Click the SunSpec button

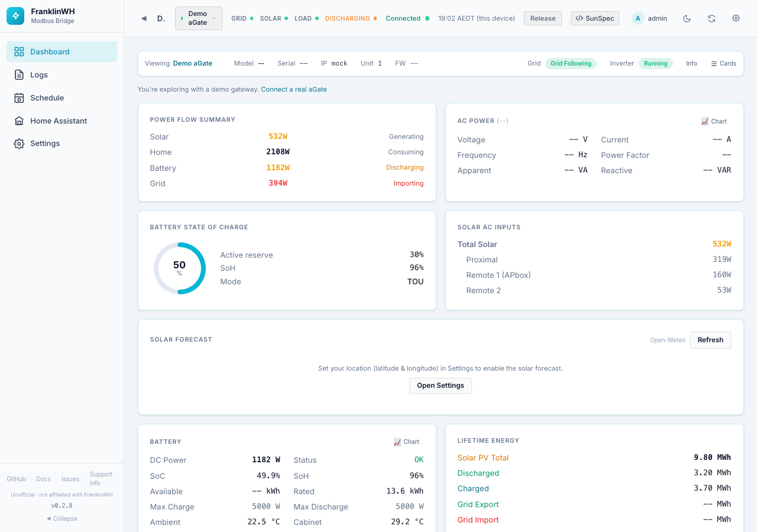click(595, 18)
